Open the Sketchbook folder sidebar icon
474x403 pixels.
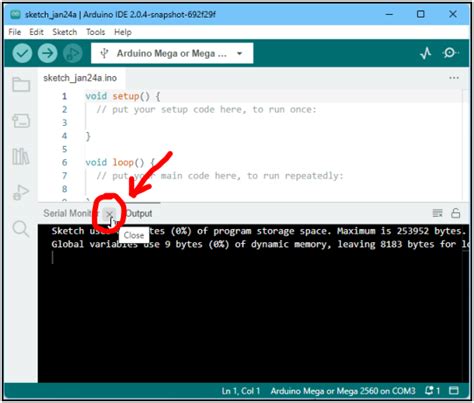pos(21,84)
